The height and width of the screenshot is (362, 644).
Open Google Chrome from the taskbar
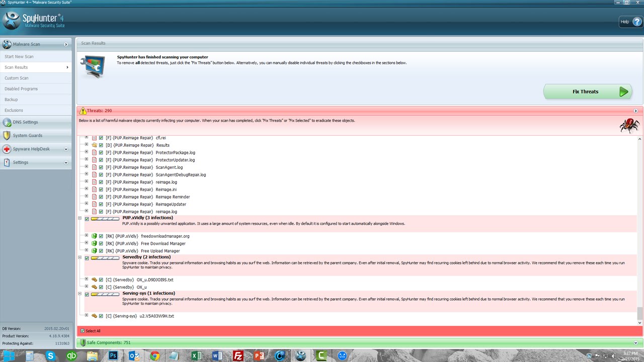click(154, 356)
